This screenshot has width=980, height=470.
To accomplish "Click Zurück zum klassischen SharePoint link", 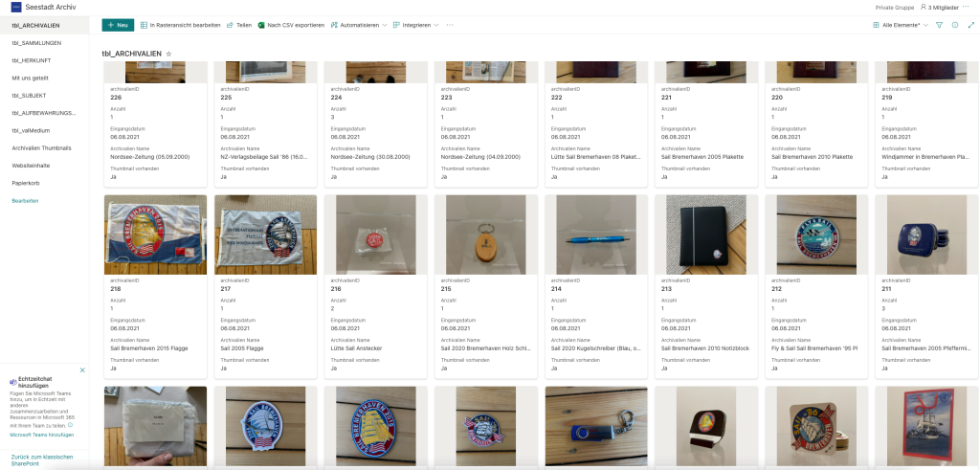I will click(41, 460).
